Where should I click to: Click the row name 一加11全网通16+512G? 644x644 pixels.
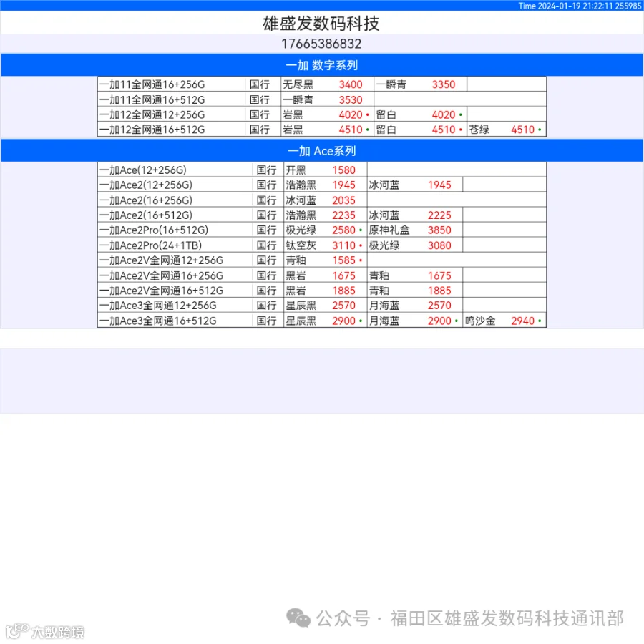click(x=152, y=99)
